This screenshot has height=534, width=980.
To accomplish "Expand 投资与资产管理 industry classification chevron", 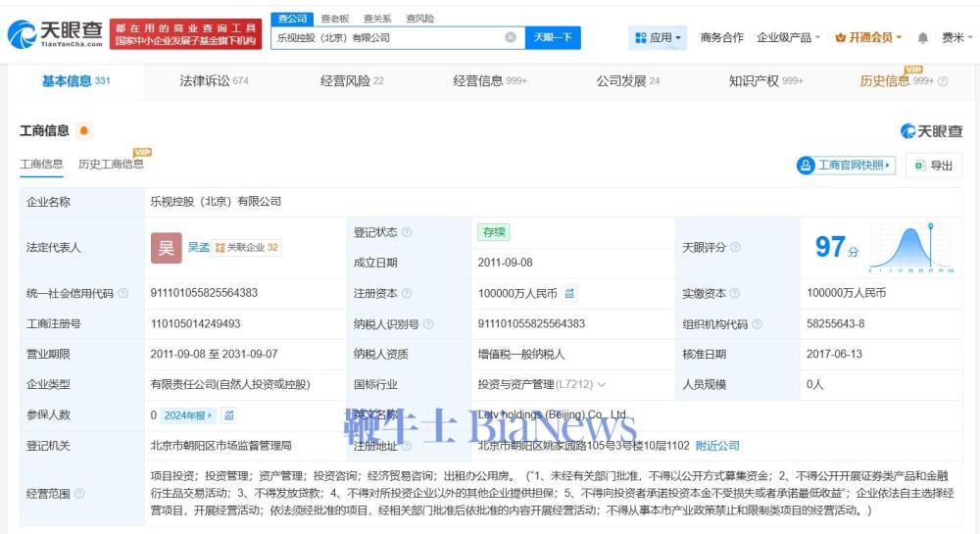I will (x=602, y=385).
